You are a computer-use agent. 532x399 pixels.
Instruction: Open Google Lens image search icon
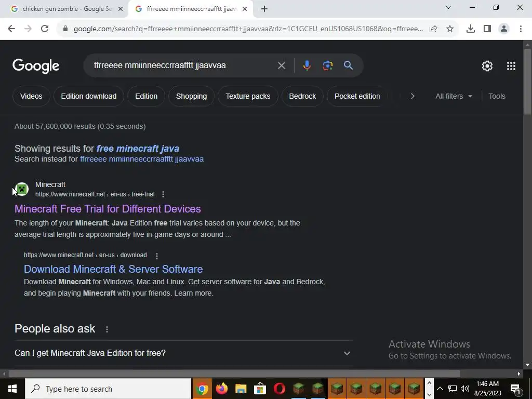tap(328, 65)
